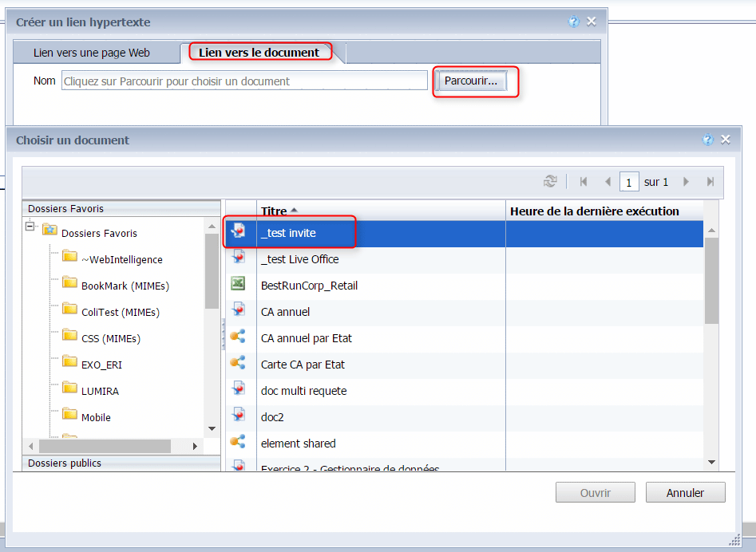
Task: Open the EXO_ERI folder label
Action: [x=101, y=365]
